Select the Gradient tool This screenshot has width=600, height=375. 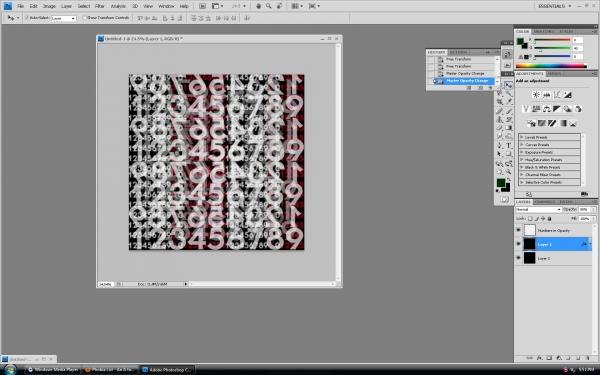click(509, 128)
